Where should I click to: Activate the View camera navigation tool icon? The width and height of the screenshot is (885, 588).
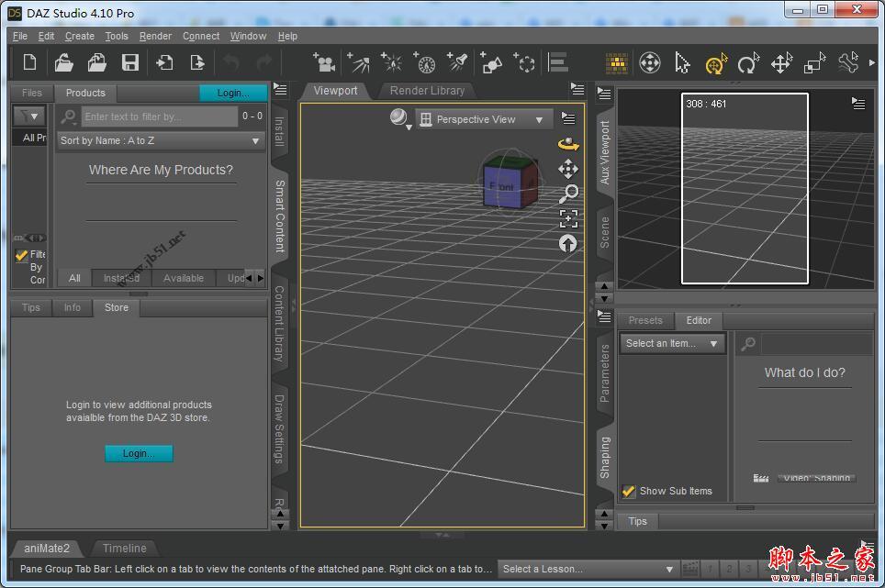pos(650,62)
